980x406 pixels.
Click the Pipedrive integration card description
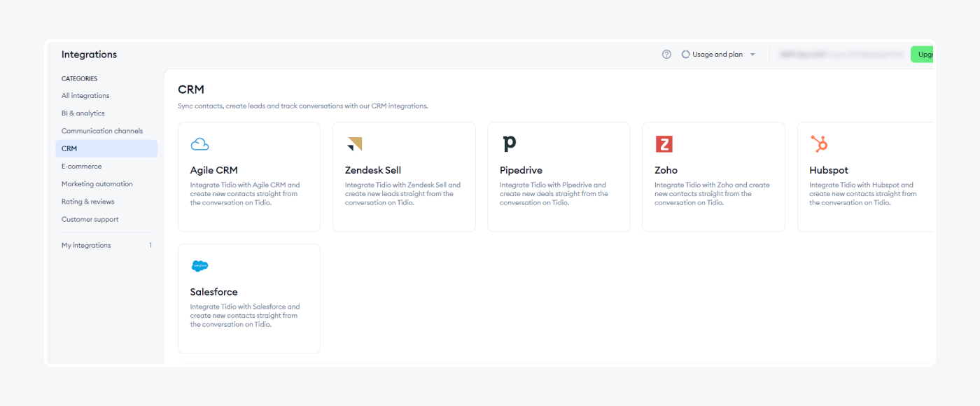pos(553,194)
